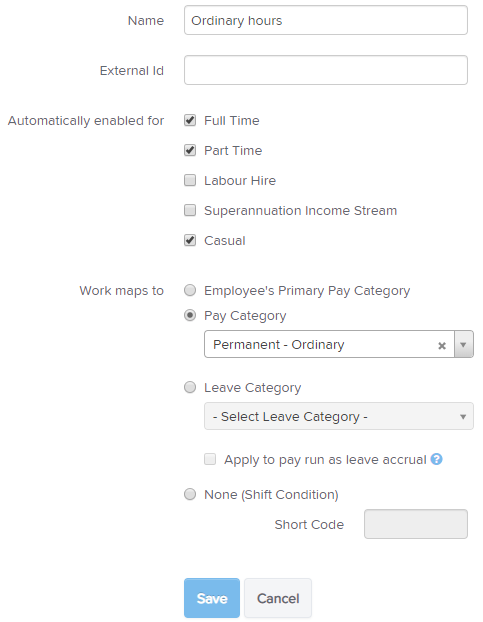Click the Save button
The image size is (483, 622).
pyautogui.click(x=212, y=598)
